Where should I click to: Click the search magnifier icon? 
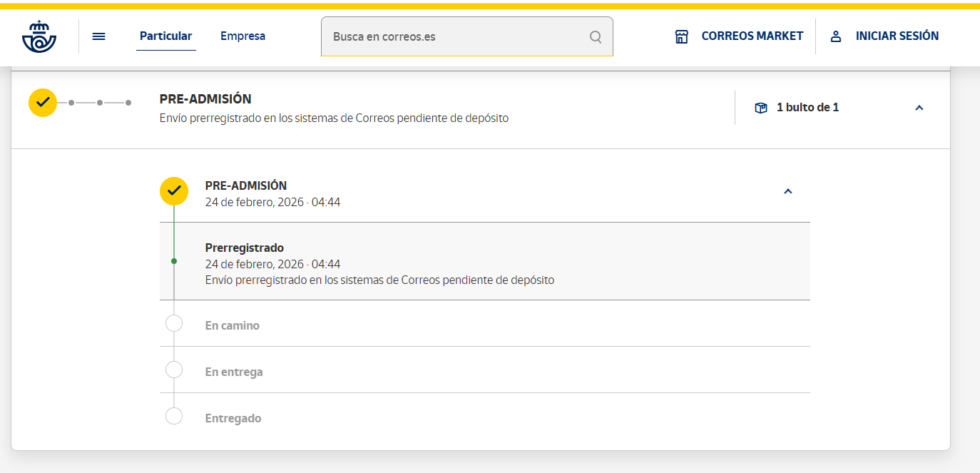(x=596, y=37)
